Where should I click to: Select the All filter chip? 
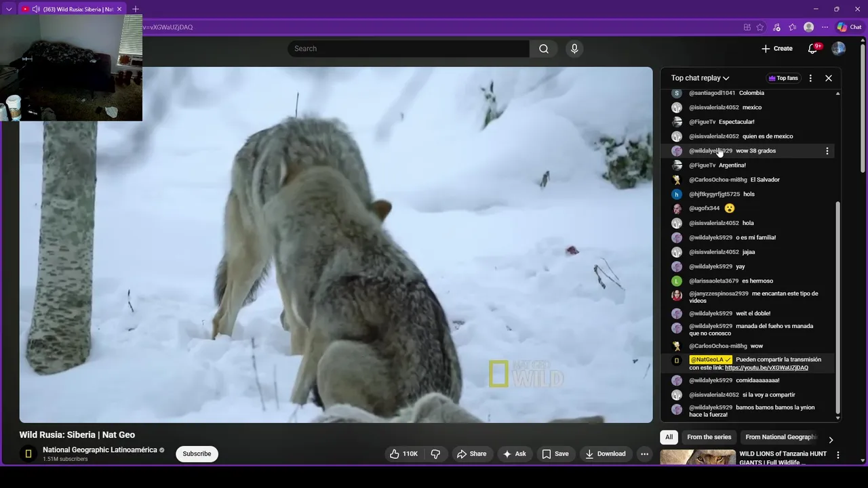coord(669,437)
